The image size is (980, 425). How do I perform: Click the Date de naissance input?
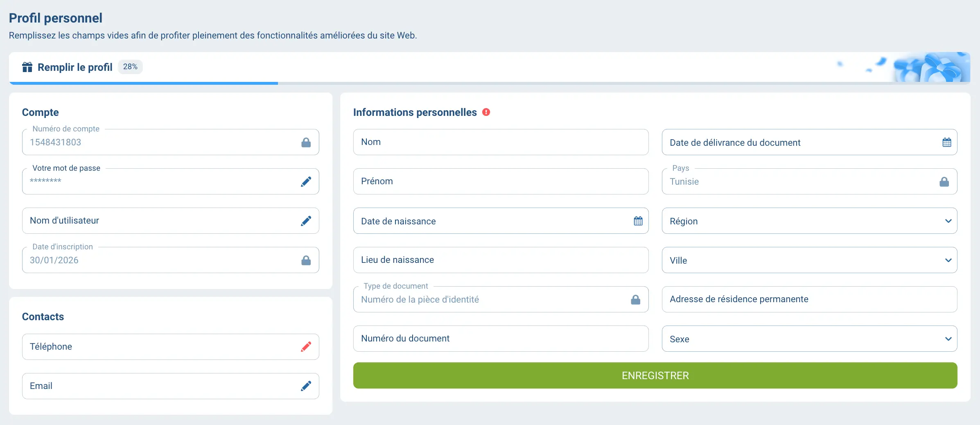(x=501, y=221)
